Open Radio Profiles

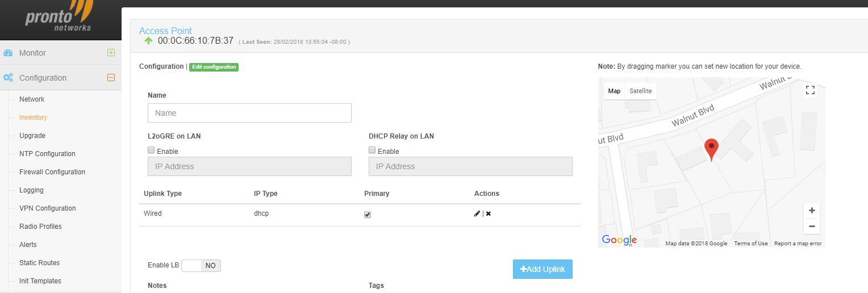[40, 227]
